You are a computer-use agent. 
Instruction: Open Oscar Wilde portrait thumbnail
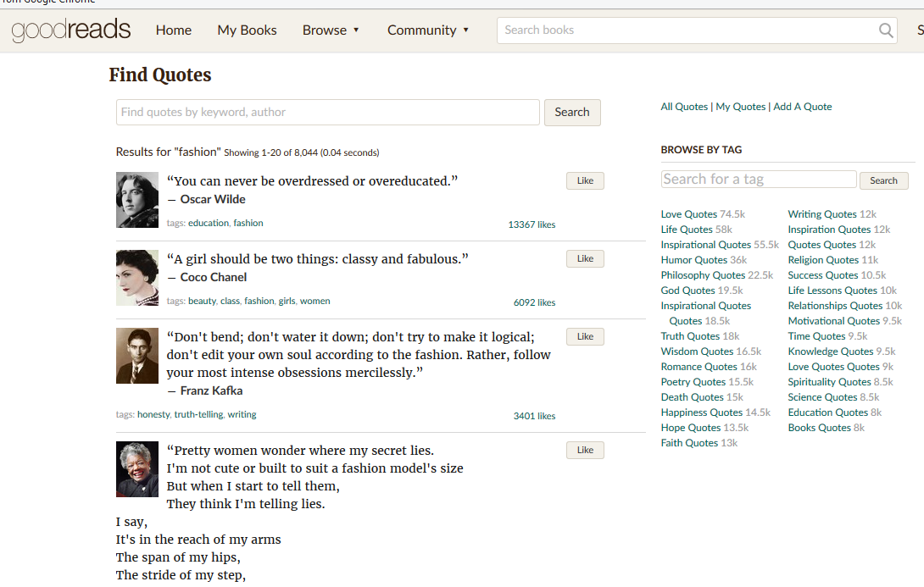tap(137, 200)
